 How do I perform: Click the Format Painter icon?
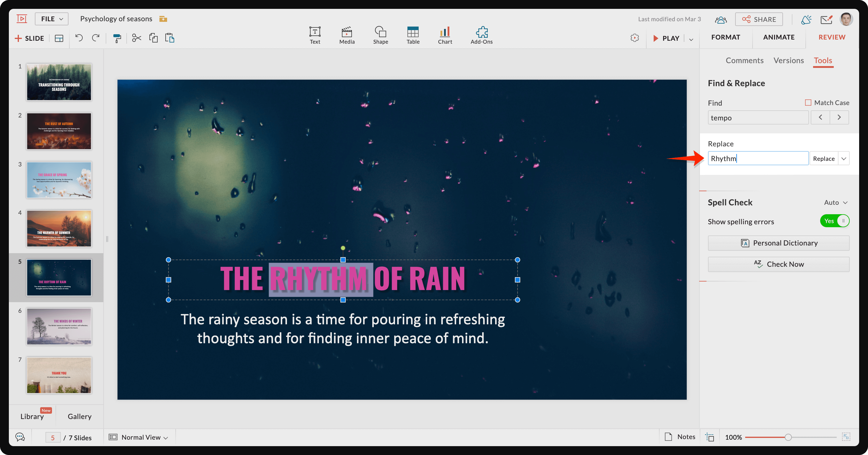click(117, 37)
